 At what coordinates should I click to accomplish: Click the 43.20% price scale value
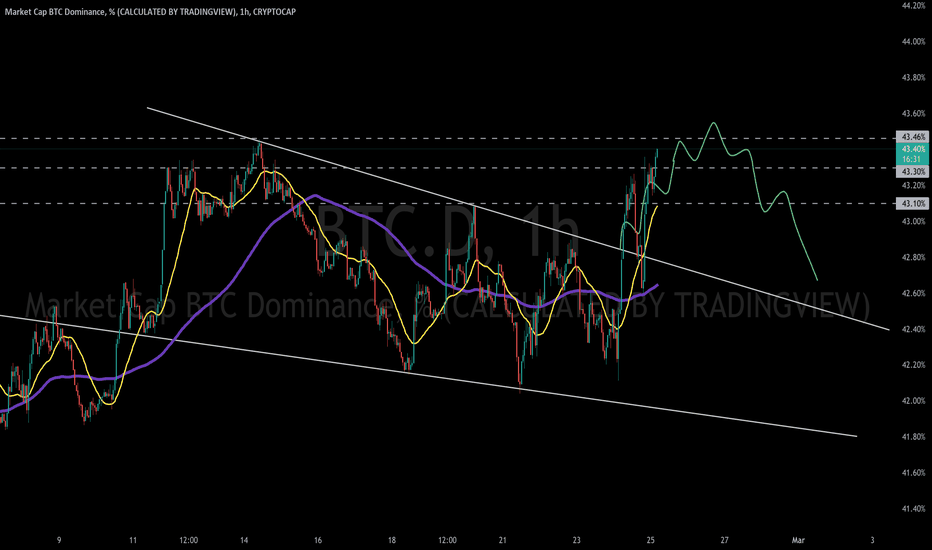[x=913, y=186]
